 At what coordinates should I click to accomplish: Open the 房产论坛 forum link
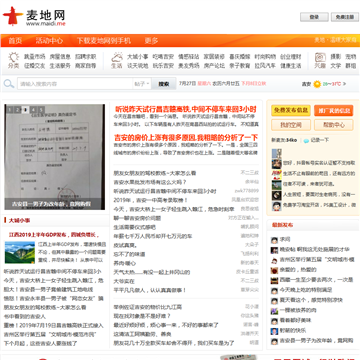pos(214,66)
